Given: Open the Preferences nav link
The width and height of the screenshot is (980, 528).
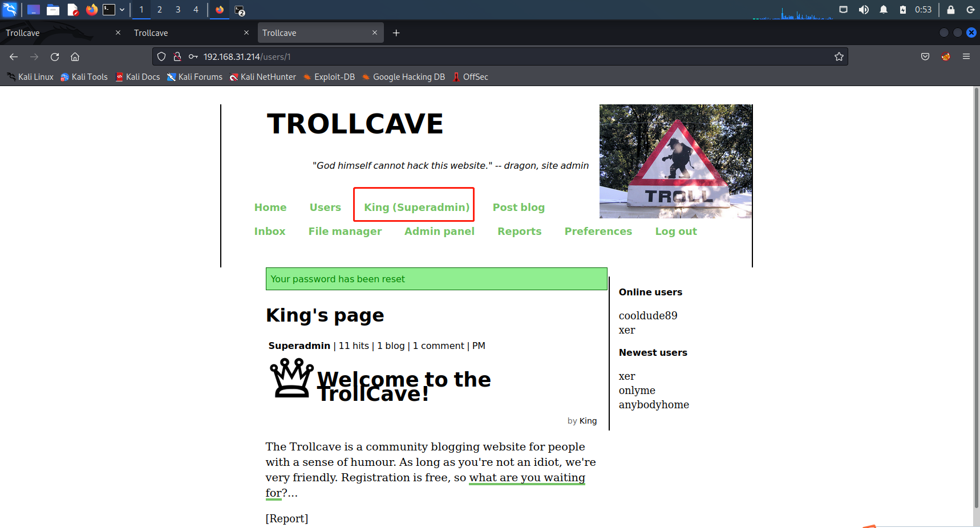Looking at the screenshot, I should coord(598,231).
